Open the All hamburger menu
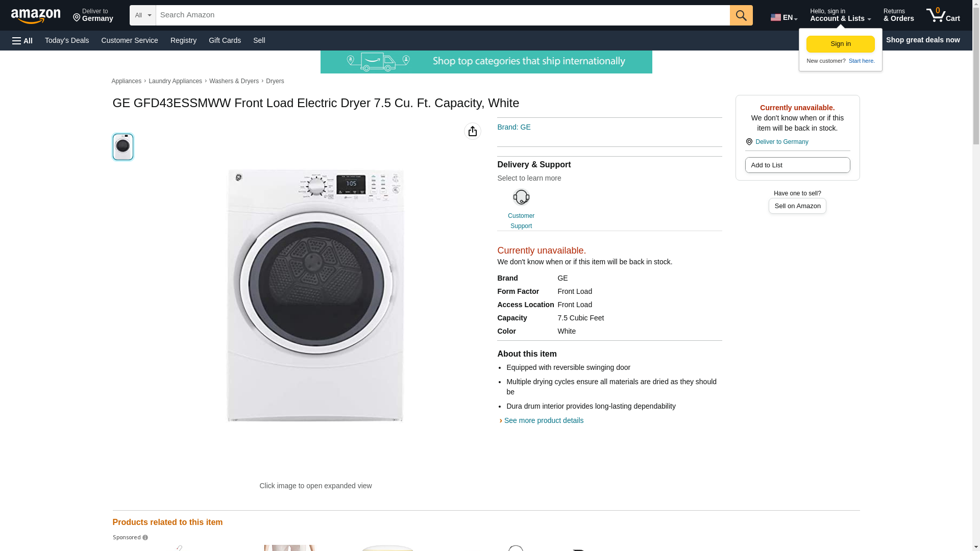Viewport: 980px width, 551px height. coord(22,40)
